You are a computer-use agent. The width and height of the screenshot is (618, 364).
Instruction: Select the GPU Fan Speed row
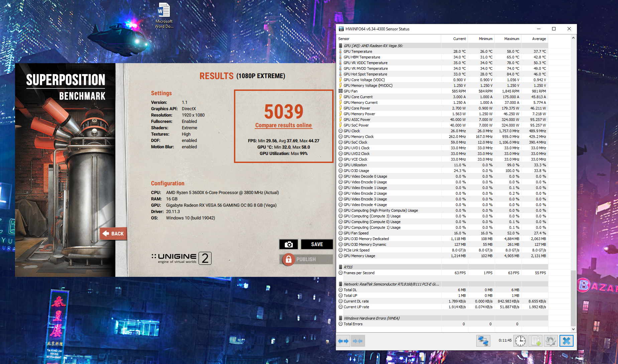click(x=443, y=233)
